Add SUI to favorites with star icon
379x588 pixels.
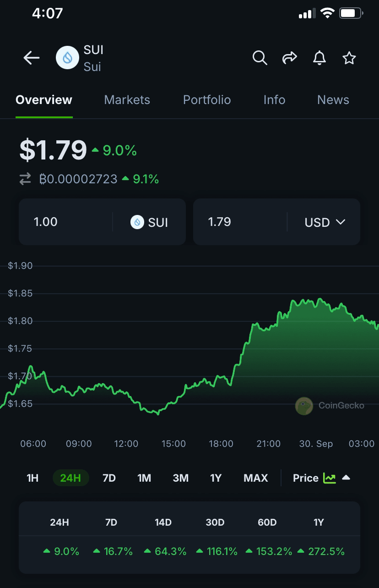pos(349,58)
